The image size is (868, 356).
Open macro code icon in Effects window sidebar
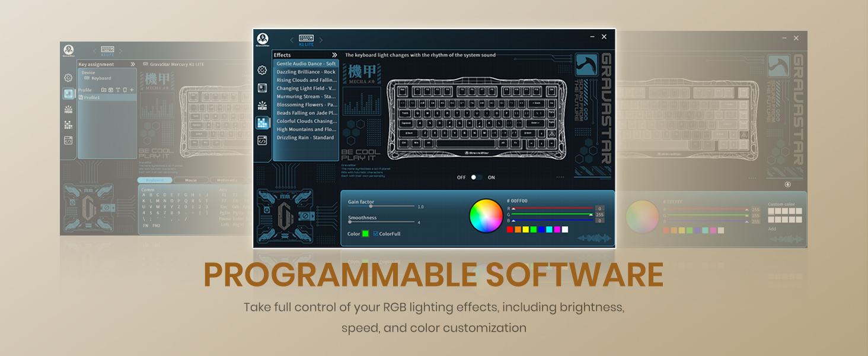coord(262,141)
